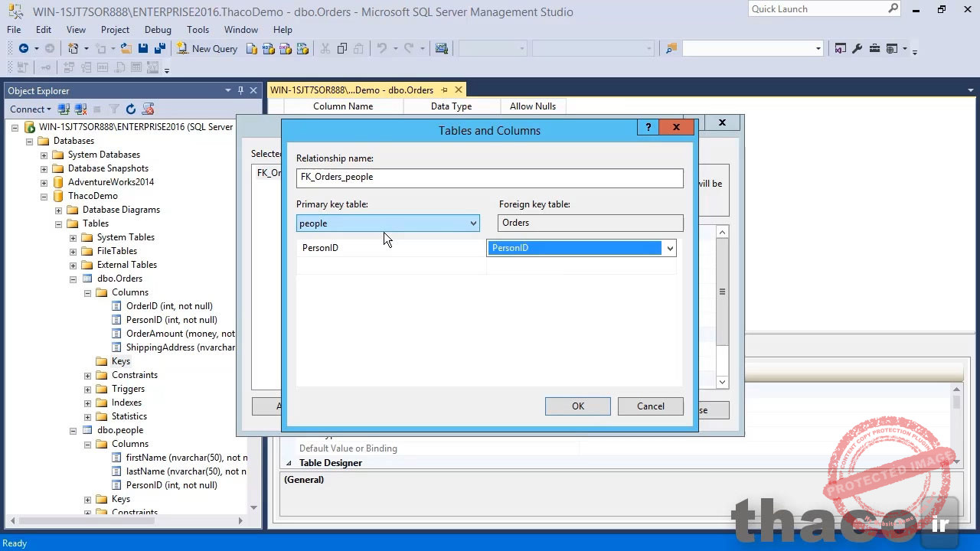Image resolution: width=980 pixels, height=551 pixels.
Task: Click the Open File folder icon
Action: (126, 48)
